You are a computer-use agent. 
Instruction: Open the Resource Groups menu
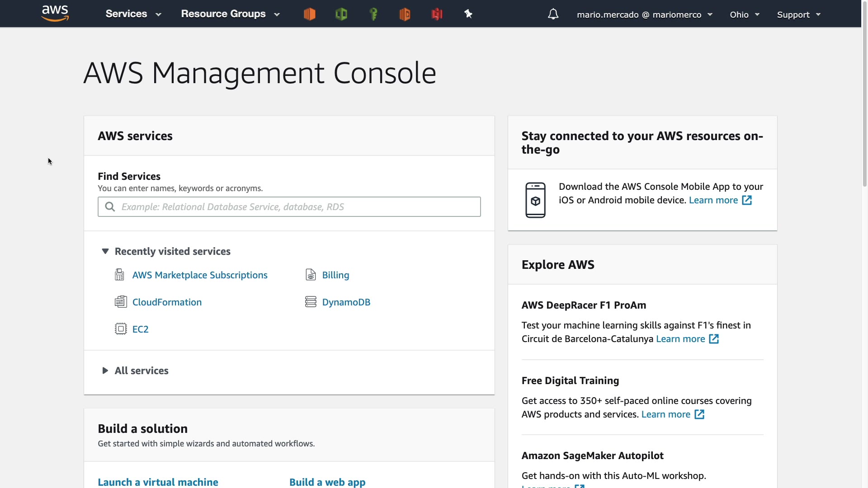pos(230,14)
